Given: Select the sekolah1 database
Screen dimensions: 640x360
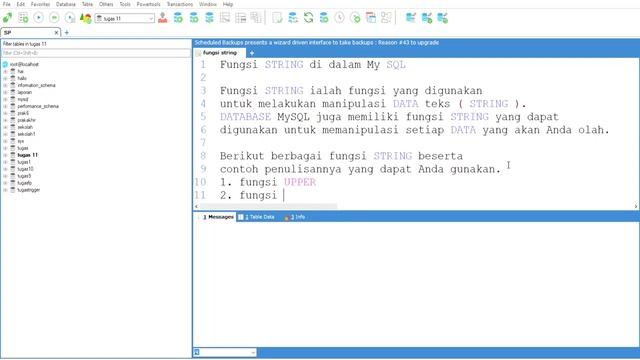Looking at the screenshot, I should [x=26, y=134].
